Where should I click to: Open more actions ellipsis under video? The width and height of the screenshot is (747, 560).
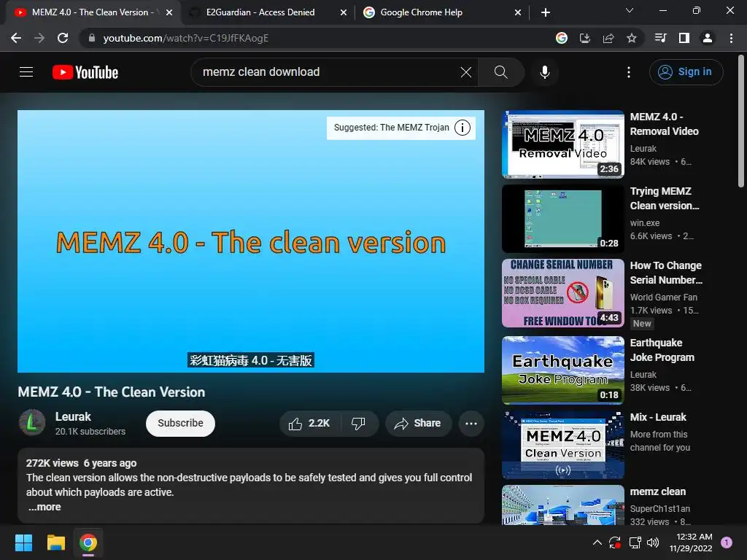[x=471, y=424]
